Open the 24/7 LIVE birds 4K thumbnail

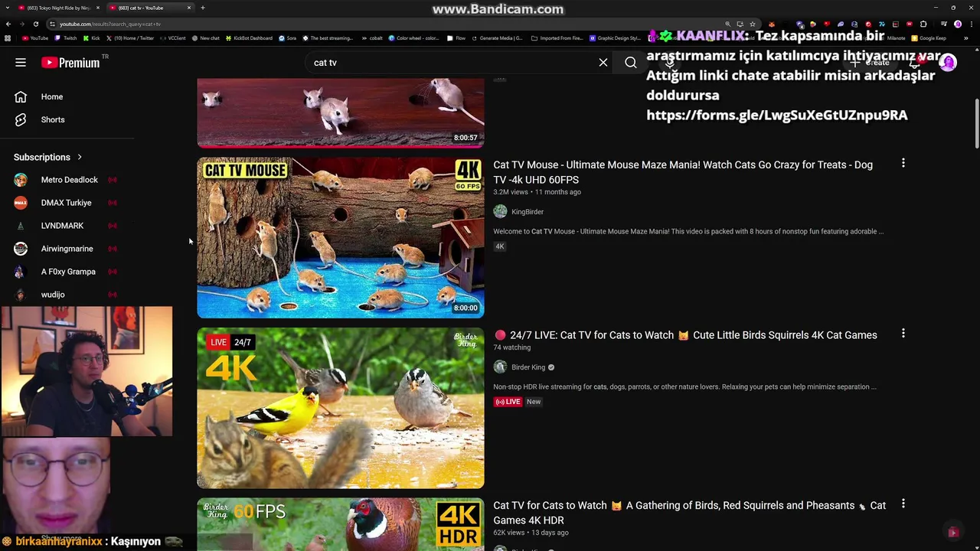click(x=341, y=409)
